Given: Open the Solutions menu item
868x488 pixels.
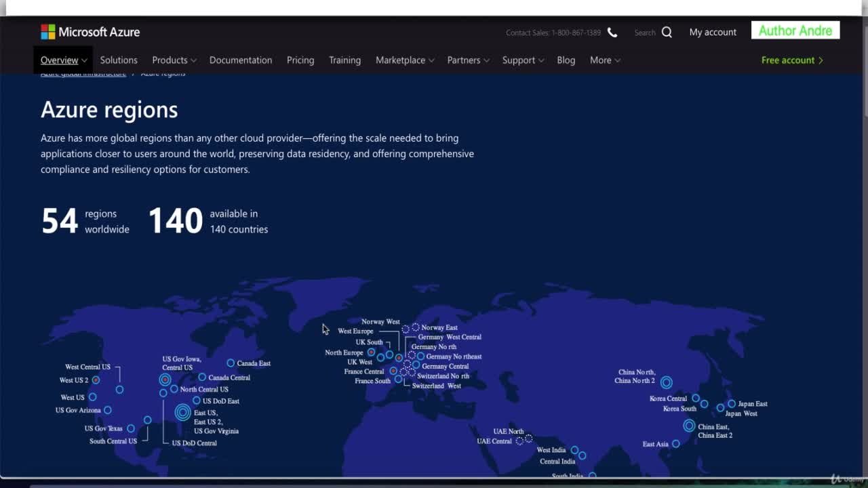Looking at the screenshot, I should click(119, 60).
